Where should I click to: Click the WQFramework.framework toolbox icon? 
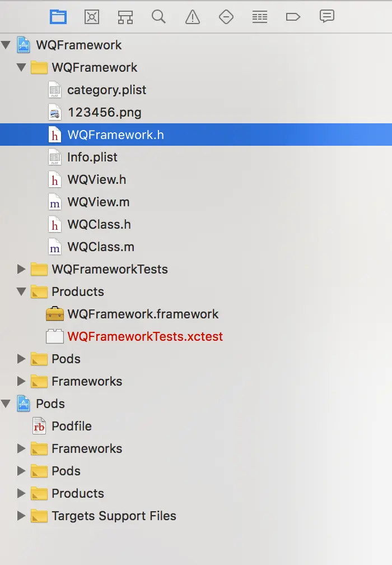click(x=55, y=314)
